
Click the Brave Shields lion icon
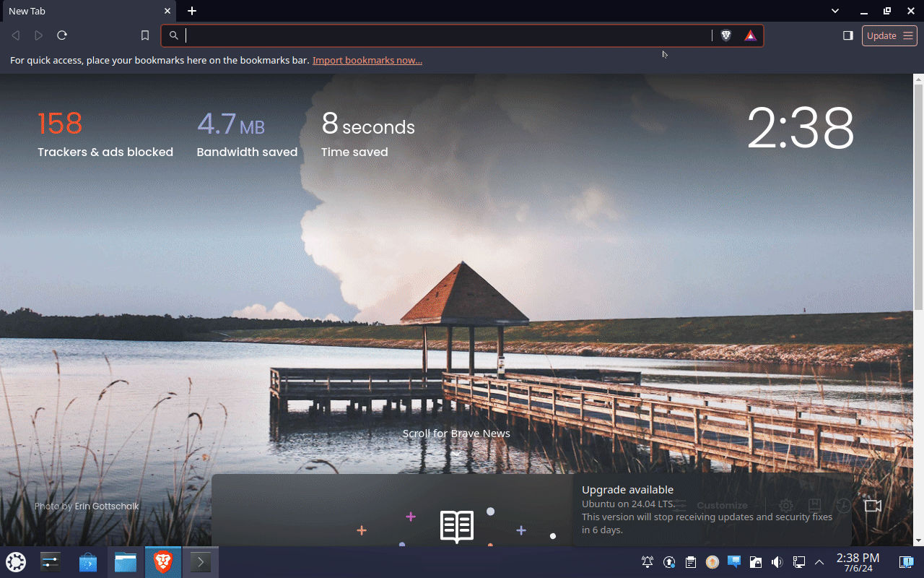(726, 35)
